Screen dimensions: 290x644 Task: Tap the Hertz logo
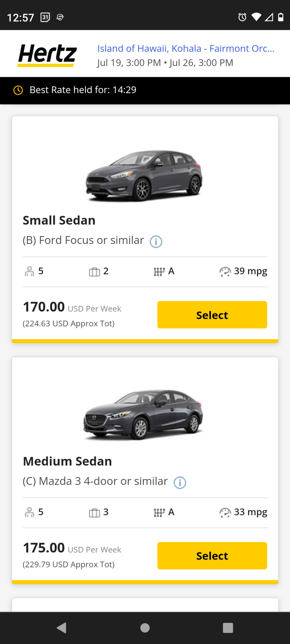[47, 54]
